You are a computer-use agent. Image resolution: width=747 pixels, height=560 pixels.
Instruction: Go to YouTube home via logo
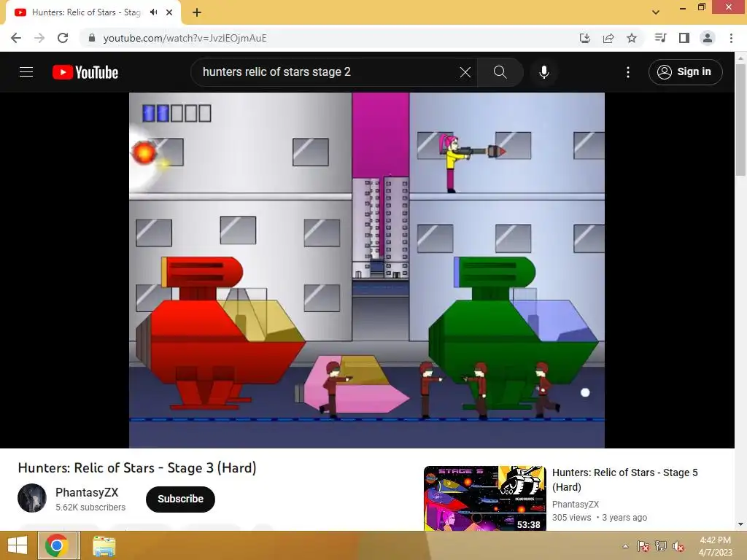coord(85,72)
